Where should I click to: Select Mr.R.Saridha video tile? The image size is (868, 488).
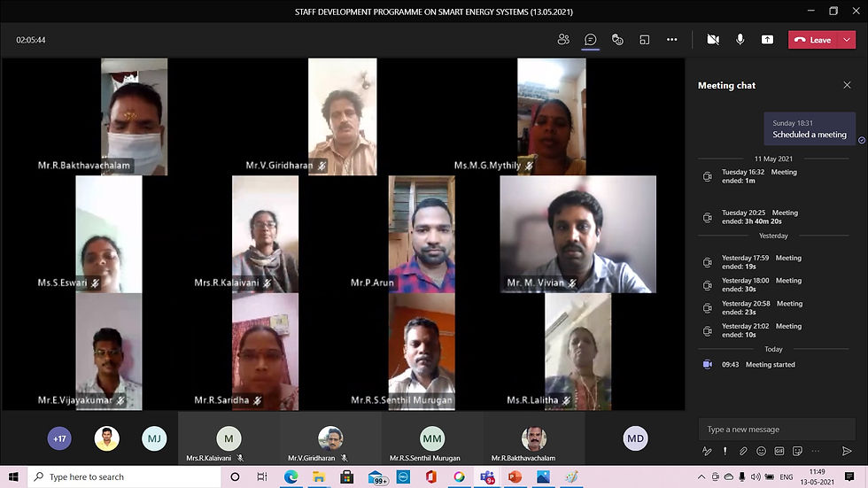click(x=265, y=352)
